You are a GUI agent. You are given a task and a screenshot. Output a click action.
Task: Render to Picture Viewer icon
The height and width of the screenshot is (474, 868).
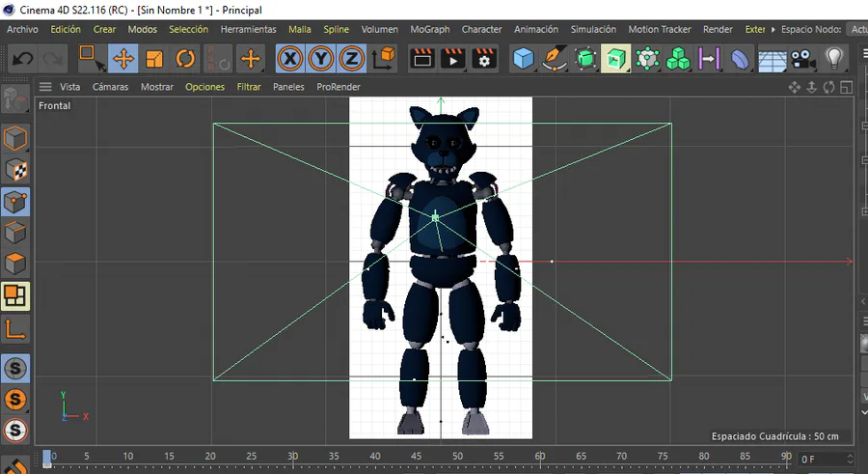[x=453, y=59]
